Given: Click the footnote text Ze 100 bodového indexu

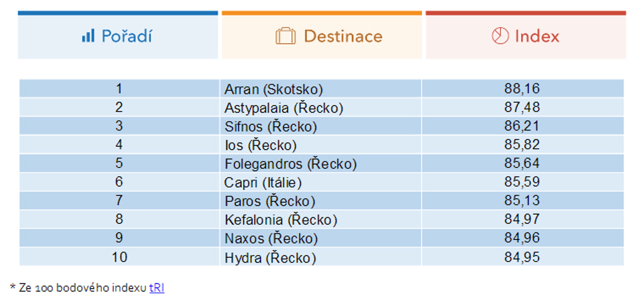Looking at the screenshot, I should 82,287.
